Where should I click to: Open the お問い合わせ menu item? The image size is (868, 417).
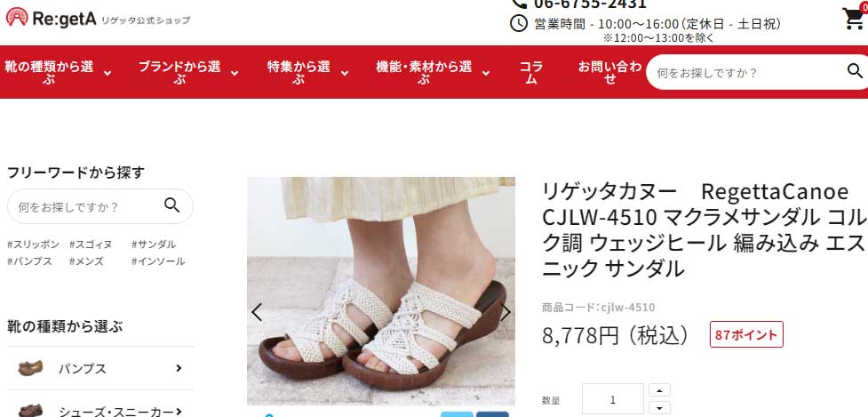click(x=609, y=72)
